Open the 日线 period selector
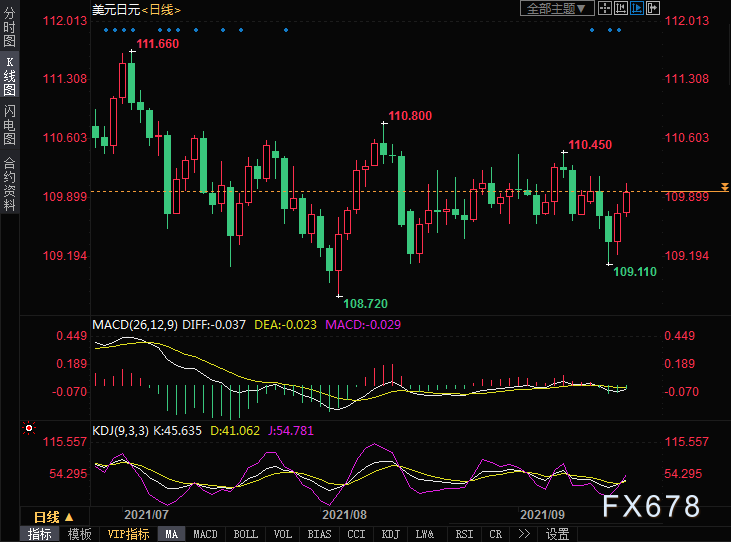The height and width of the screenshot is (542, 731). click(54, 517)
